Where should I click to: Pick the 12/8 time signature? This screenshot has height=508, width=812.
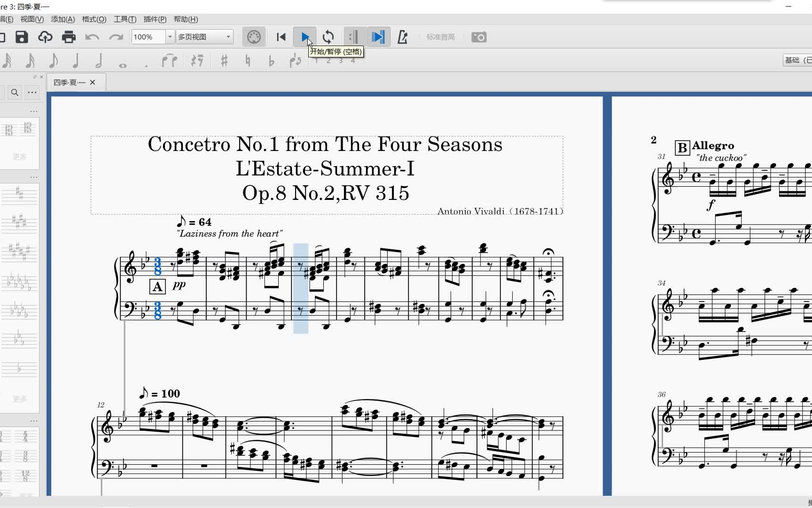[x=25, y=476]
